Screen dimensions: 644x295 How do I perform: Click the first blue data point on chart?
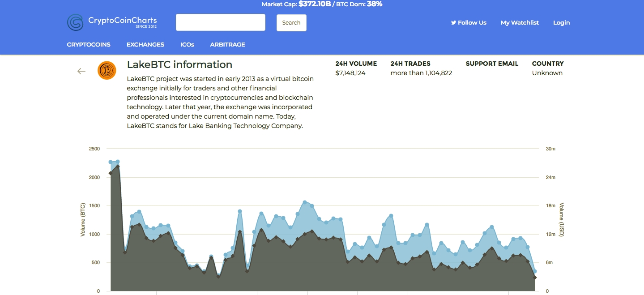point(111,162)
